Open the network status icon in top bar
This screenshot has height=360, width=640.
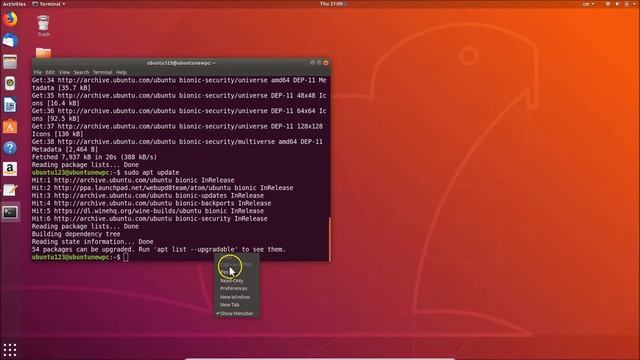point(608,4)
